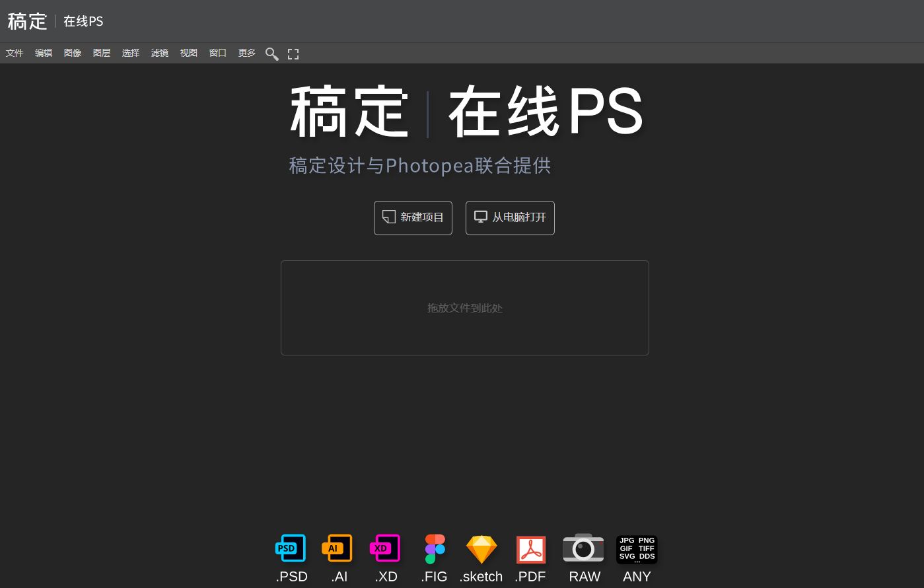
Task: Open the 选择 menu
Action: 131,53
